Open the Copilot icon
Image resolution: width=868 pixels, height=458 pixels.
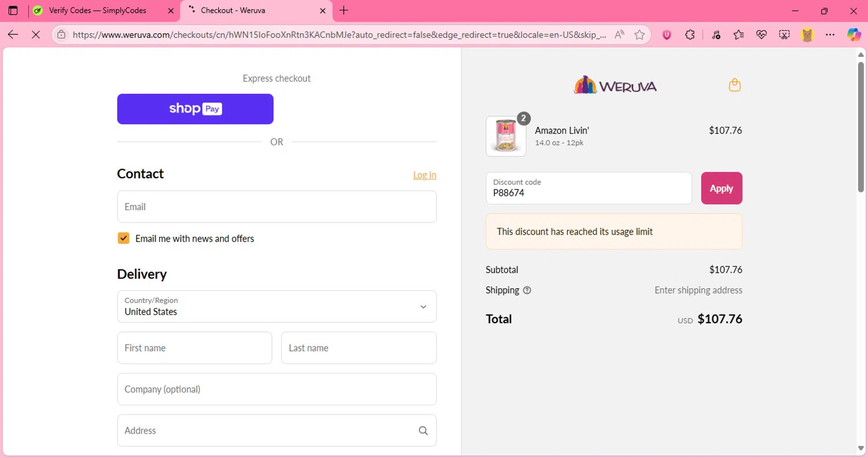pos(854,35)
